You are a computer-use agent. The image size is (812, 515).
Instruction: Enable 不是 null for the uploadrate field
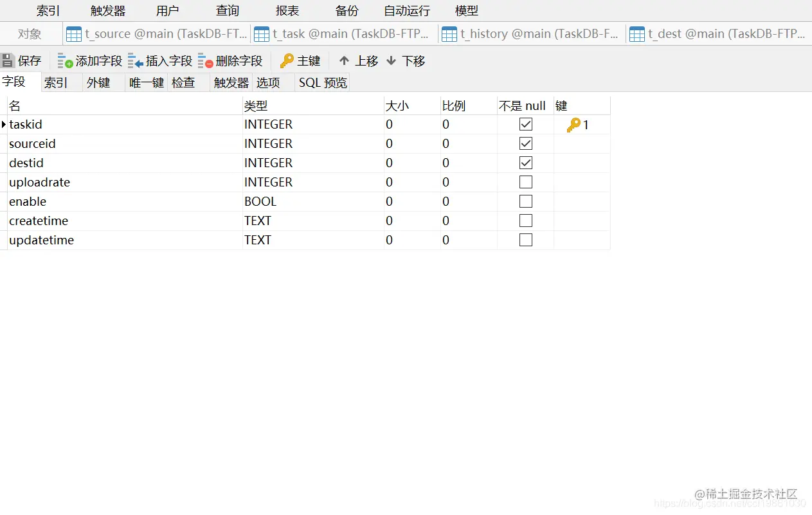(x=525, y=182)
